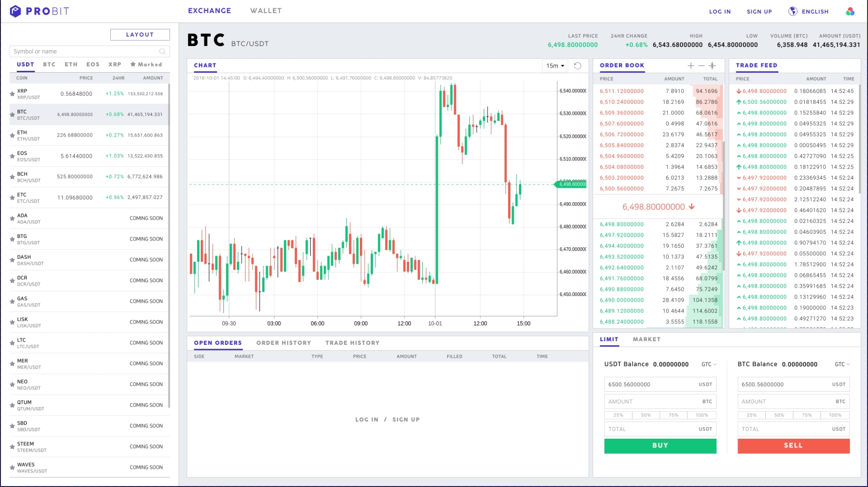The width and height of the screenshot is (868, 487).
Task: Toggle favorite star for WAVES/USDT
Action: 12,468
